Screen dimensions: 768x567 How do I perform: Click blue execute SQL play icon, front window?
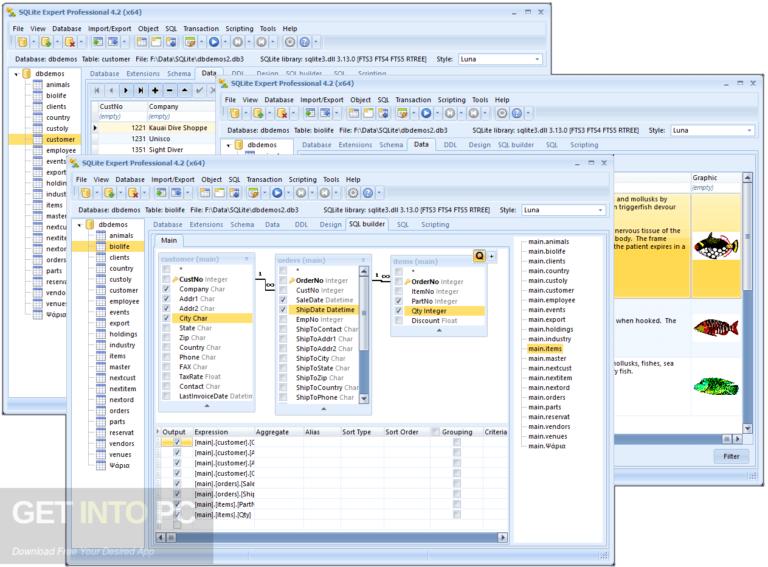coord(277,193)
